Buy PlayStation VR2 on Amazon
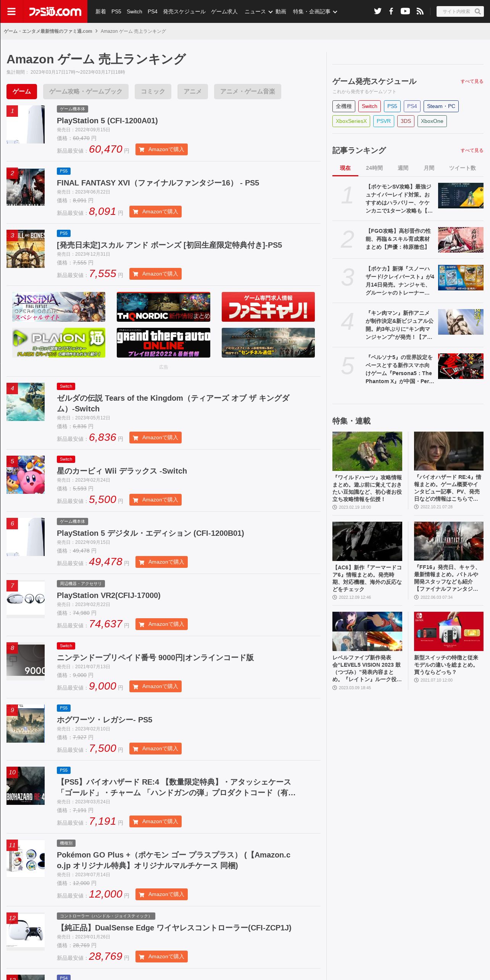The height and width of the screenshot is (980, 490). (161, 624)
